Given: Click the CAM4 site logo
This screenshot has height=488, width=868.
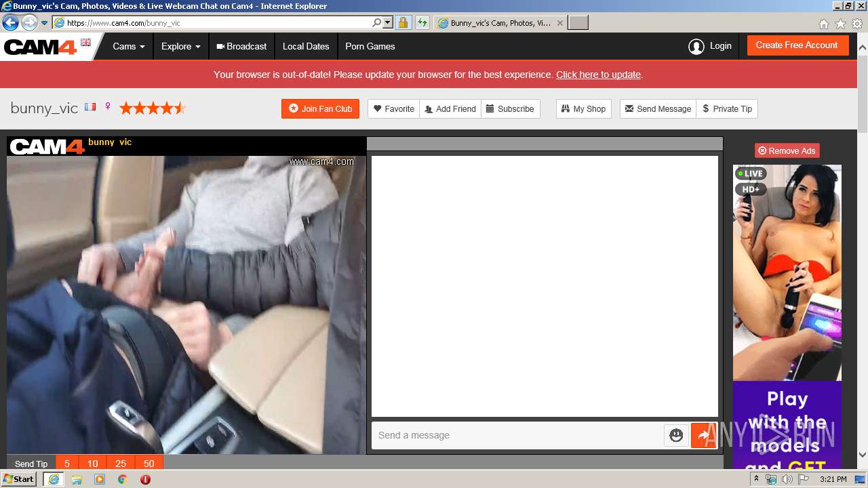Looking at the screenshot, I should tap(41, 47).
